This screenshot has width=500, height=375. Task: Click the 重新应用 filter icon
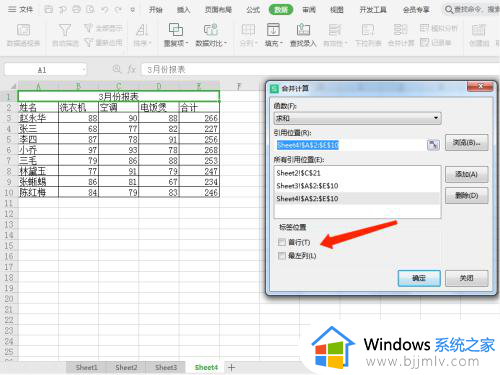click(103, 43)
